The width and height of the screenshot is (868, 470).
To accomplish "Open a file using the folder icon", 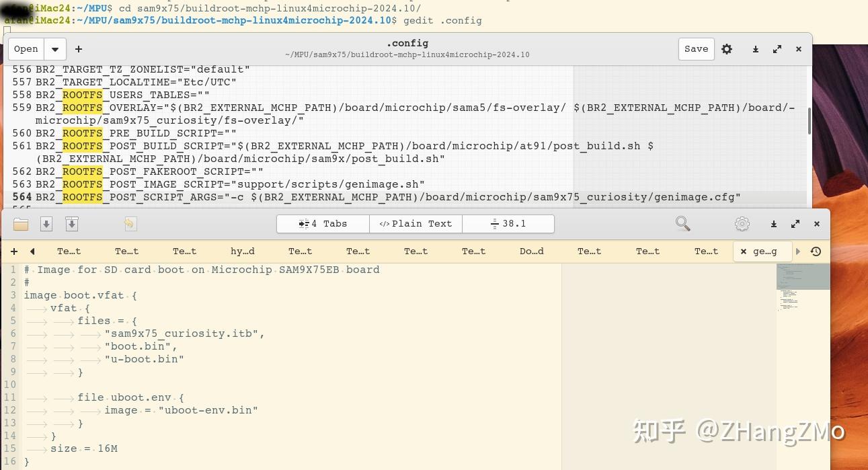I will [21, 224].
